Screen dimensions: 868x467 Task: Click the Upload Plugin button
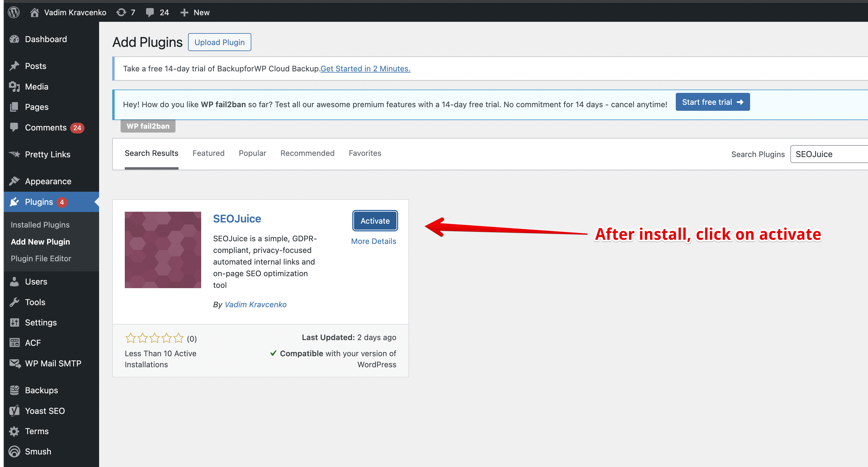pos(219,42)
